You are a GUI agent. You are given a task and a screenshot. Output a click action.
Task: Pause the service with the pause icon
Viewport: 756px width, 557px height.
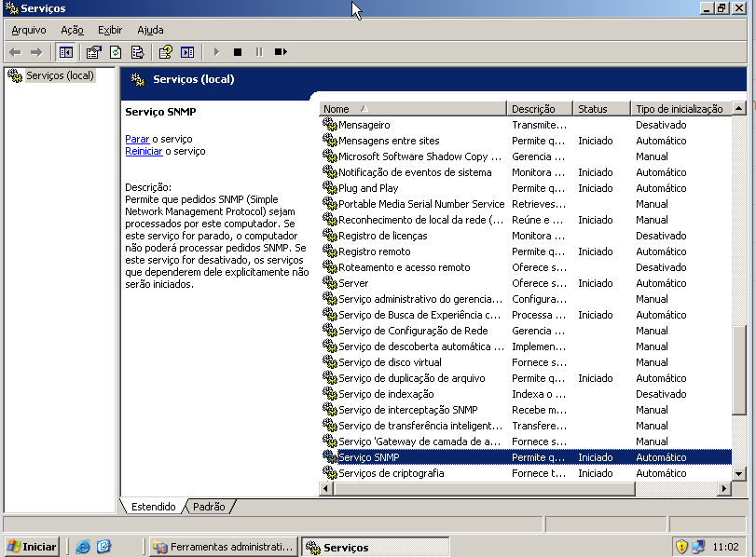click(257, 52)
